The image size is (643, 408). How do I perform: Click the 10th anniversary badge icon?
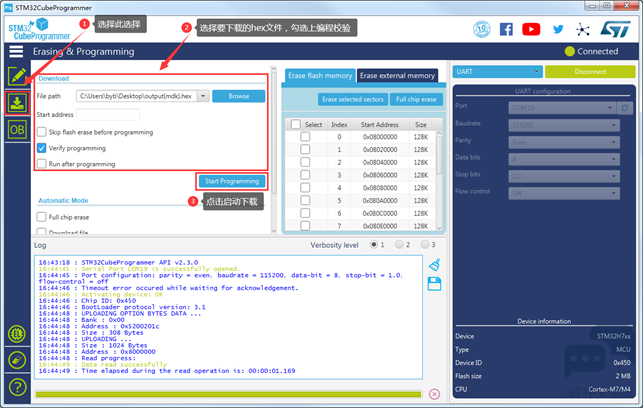482,29
